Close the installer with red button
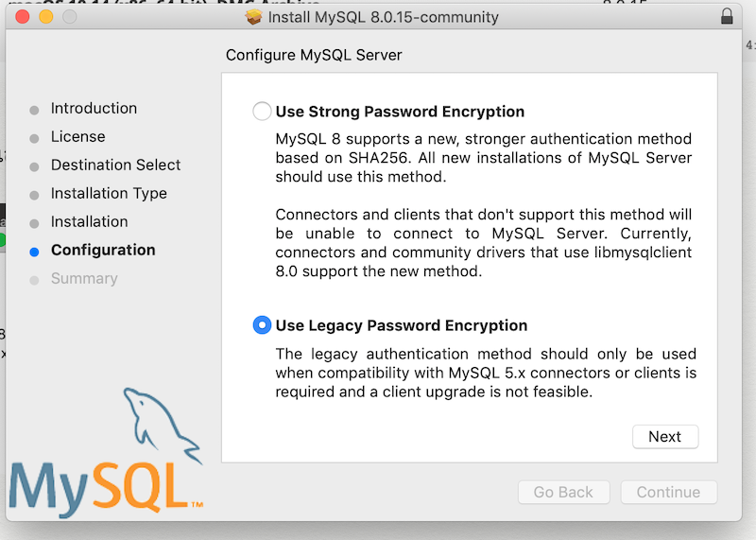 (22, 17)
